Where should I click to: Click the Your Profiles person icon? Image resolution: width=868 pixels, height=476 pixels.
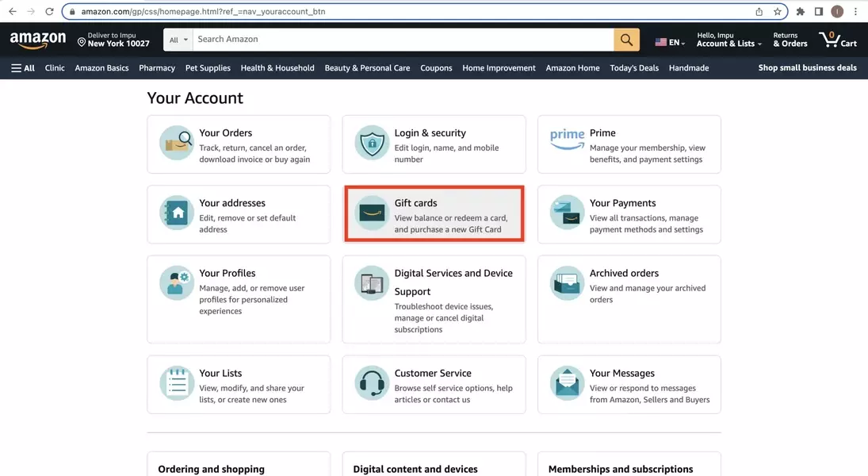coord(177,283)
